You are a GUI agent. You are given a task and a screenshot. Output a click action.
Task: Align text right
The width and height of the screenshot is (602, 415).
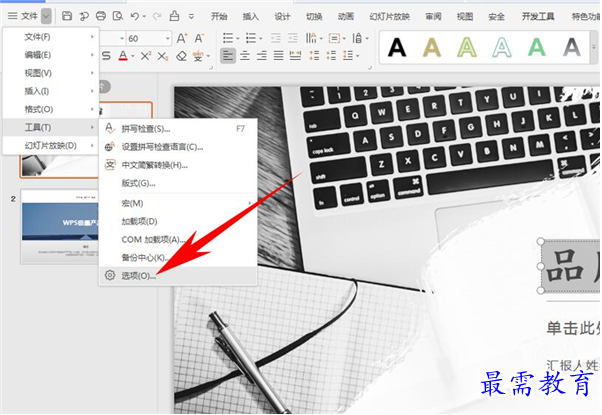click(261, 56)
